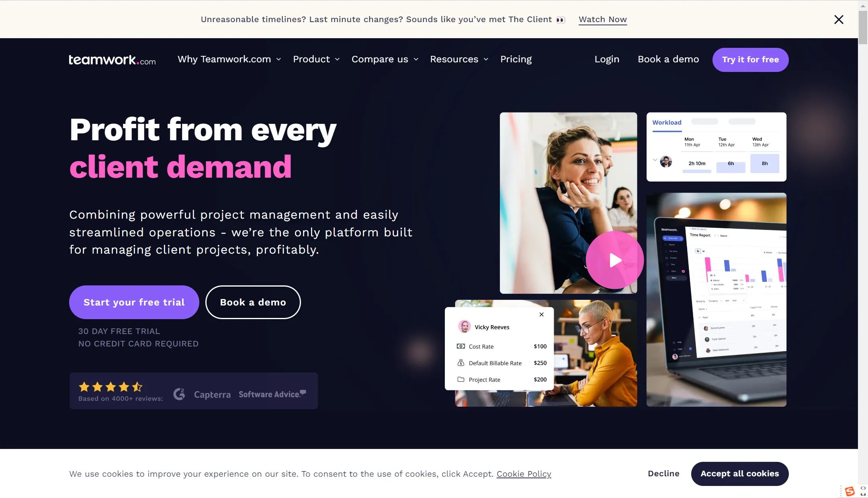Accept all cookies
The height and width of the screenshot is (498, 868).
pos(740,473)
